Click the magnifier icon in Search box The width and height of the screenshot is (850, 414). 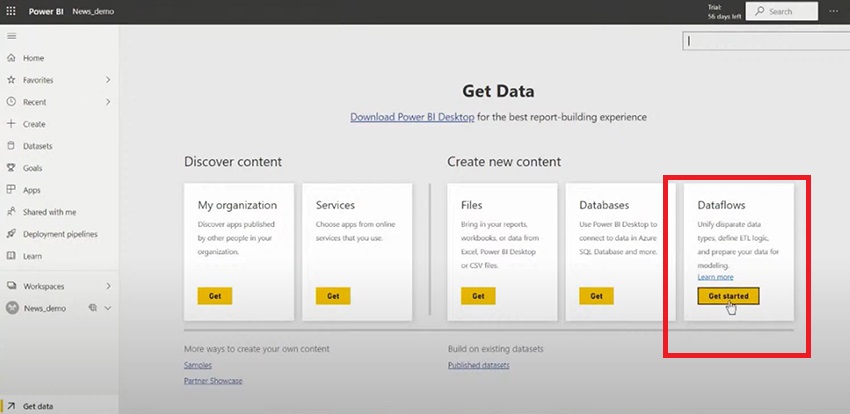(759, 11)
